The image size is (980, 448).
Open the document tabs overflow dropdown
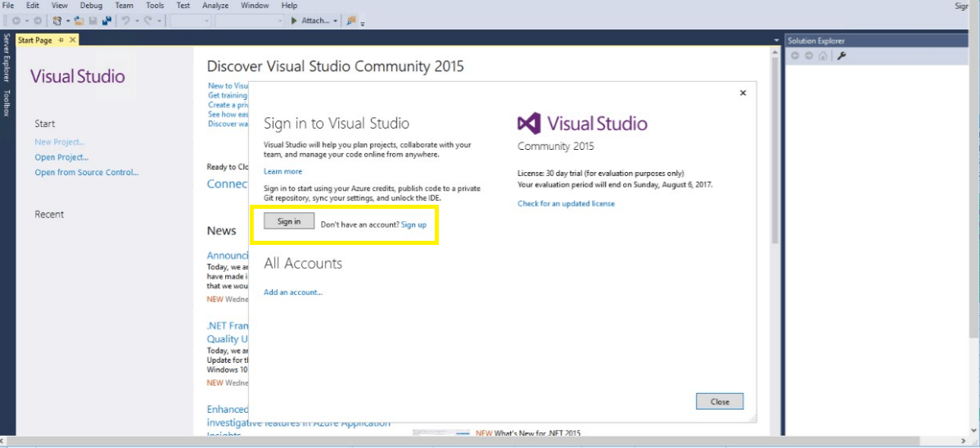[776, 40]
